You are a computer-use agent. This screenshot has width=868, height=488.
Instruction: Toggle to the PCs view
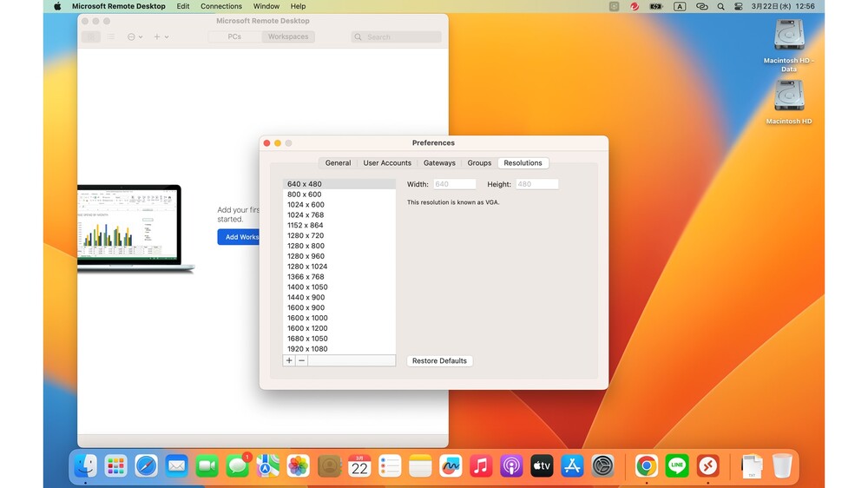click(x=234, y=37)
